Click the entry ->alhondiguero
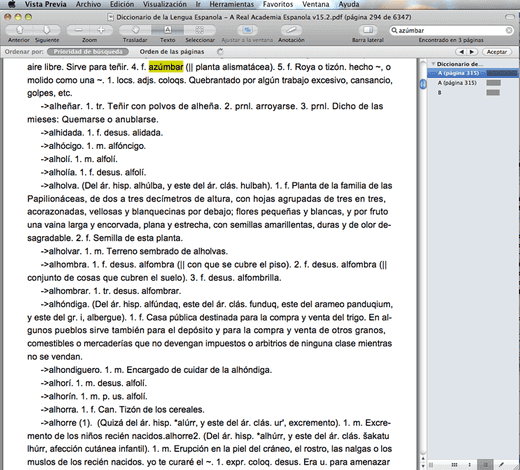This screenshot has width=520, height=470. pyautogui.click(x=71, y=370)
